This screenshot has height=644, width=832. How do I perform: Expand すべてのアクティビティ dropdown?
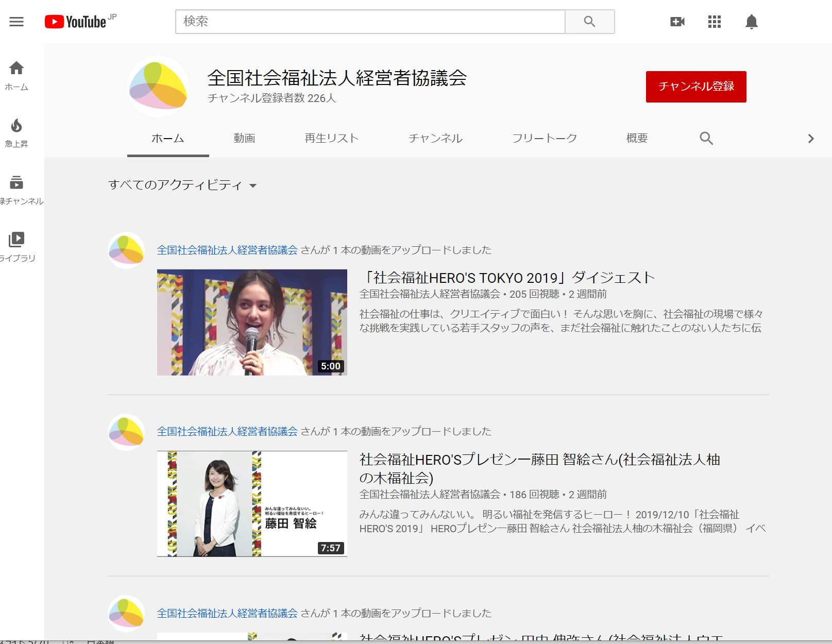tap(182, 185)
